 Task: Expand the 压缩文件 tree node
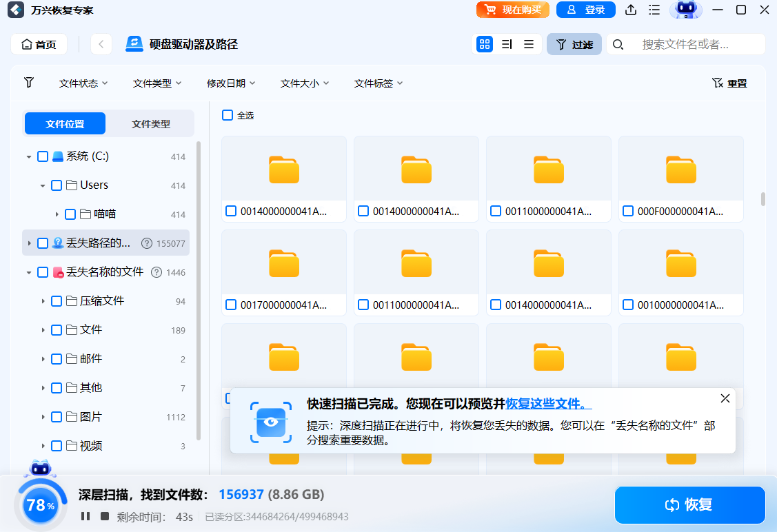click(x=43, y=301)
